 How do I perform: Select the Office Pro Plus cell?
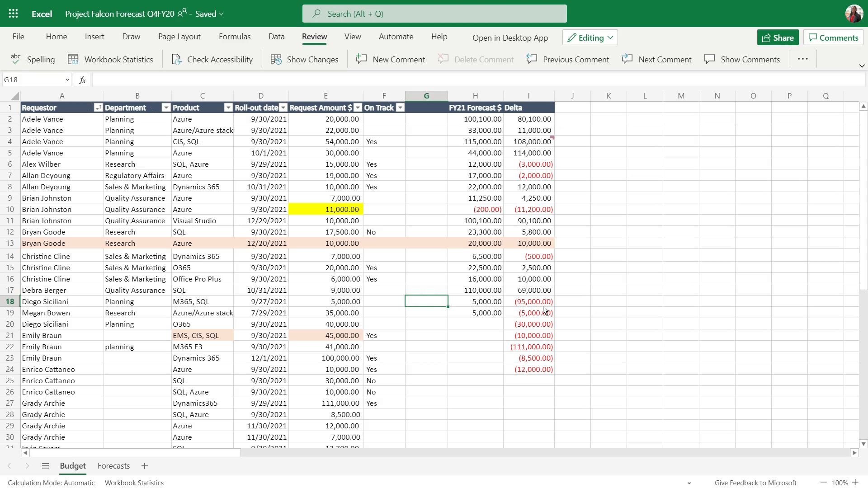pyautogui.click(x=203, y=279)
